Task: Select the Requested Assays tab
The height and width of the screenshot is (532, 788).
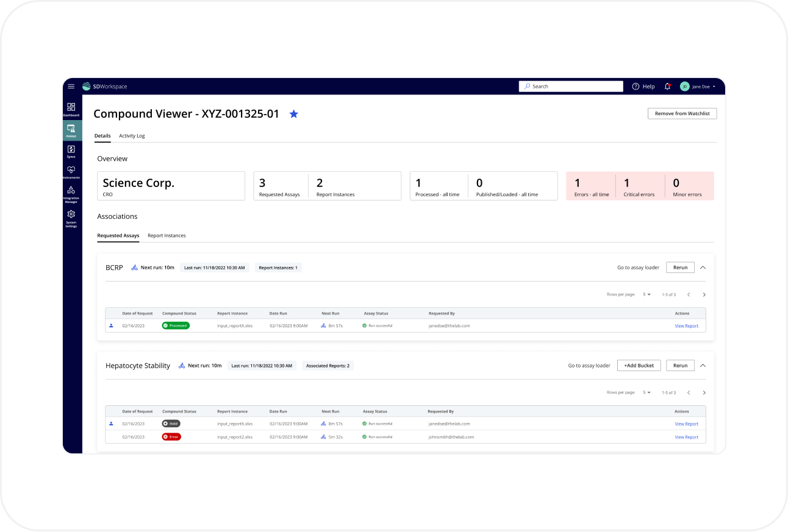Action: pyautogui.click(x=118, y=236)
